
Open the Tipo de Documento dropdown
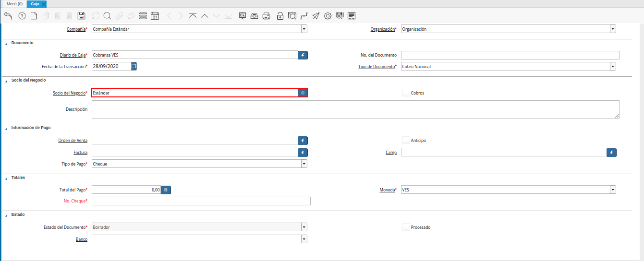[612, 67]
